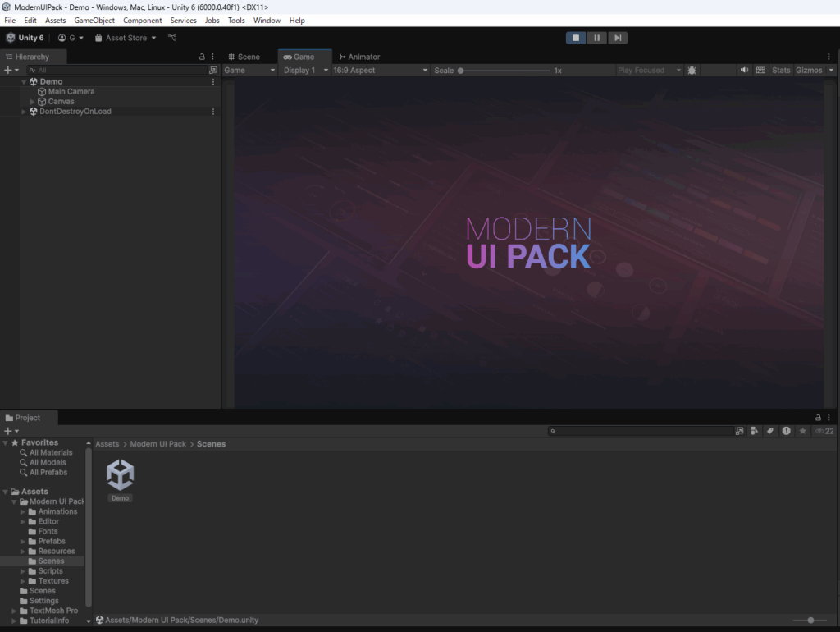Adjust the Project icon size slider

click(810, 621)
